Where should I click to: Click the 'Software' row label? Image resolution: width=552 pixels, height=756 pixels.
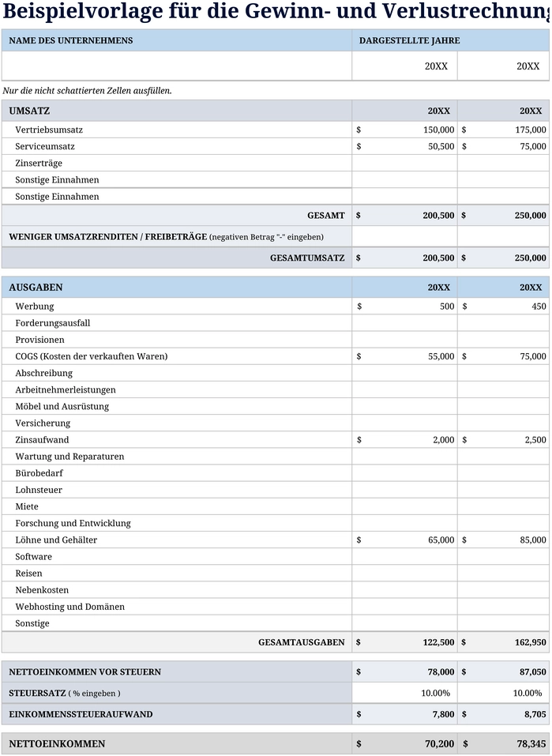point(33,557)
